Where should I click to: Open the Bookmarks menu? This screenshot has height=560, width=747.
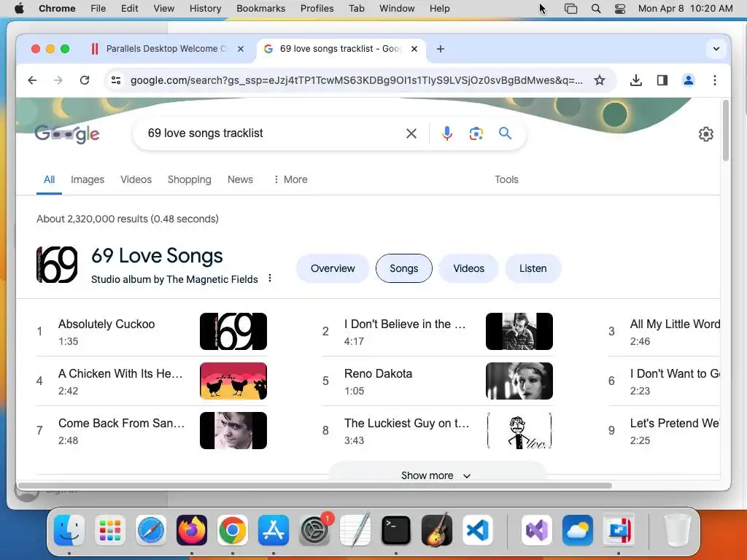pyautogui.click(x=260, y=9)
